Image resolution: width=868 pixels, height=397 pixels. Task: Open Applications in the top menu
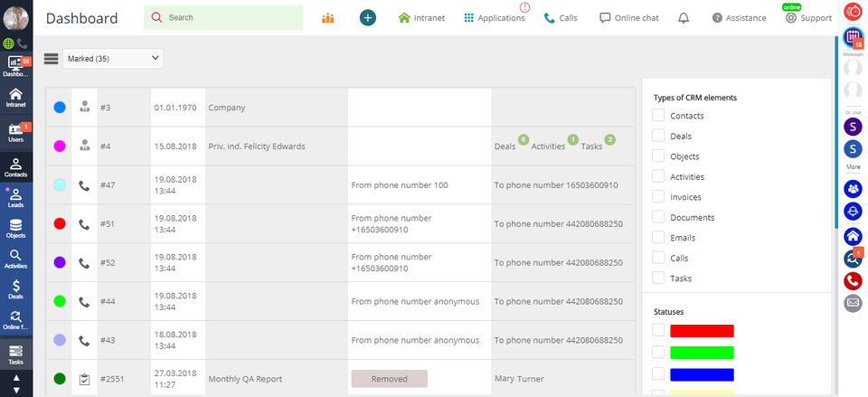pos(495,18)
